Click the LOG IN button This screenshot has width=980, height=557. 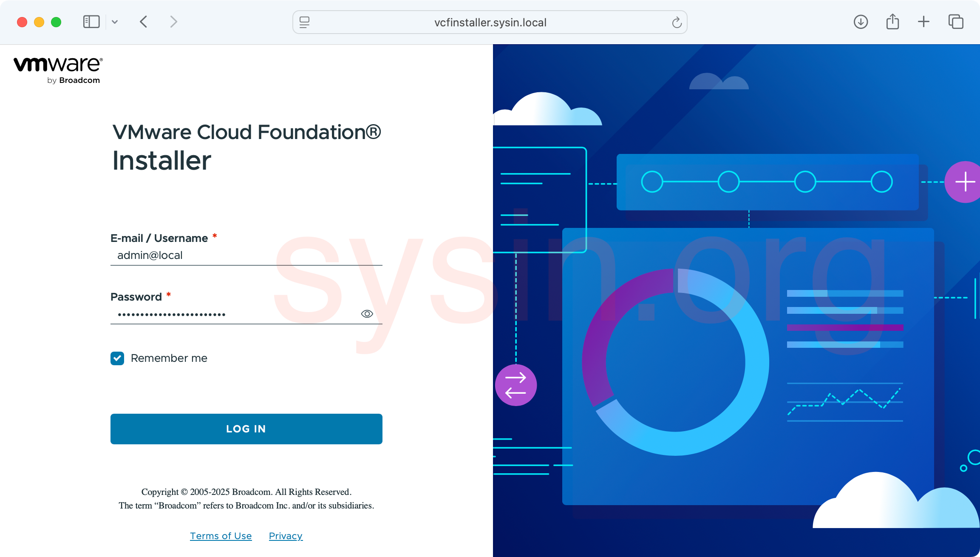pyautogui.click(x=246, y=429)
